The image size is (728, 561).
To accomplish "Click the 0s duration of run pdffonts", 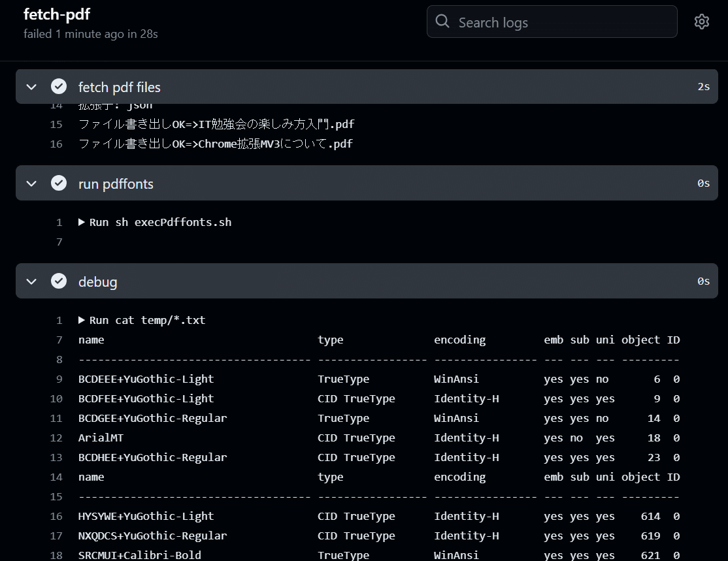I will coord(703,184).
